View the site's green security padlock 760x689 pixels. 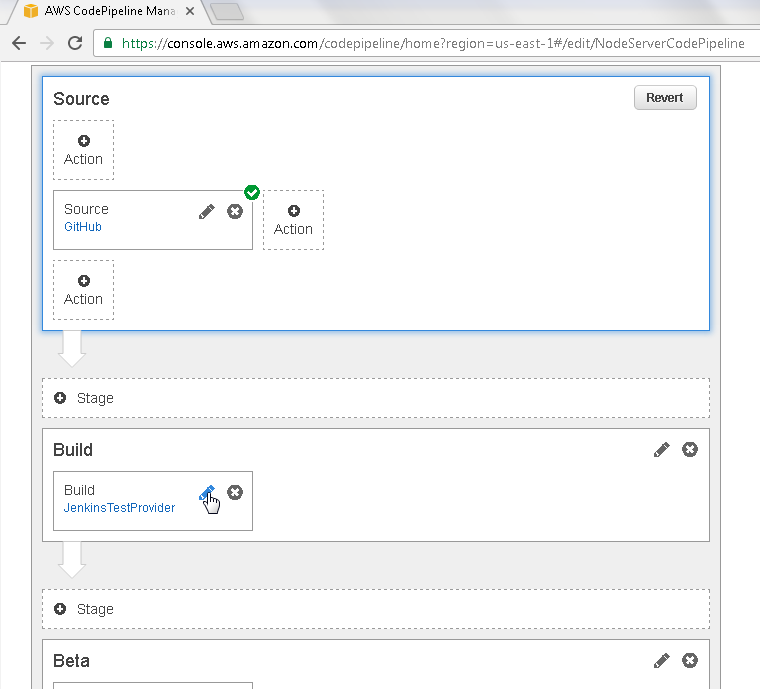click(x=108, y=43)
